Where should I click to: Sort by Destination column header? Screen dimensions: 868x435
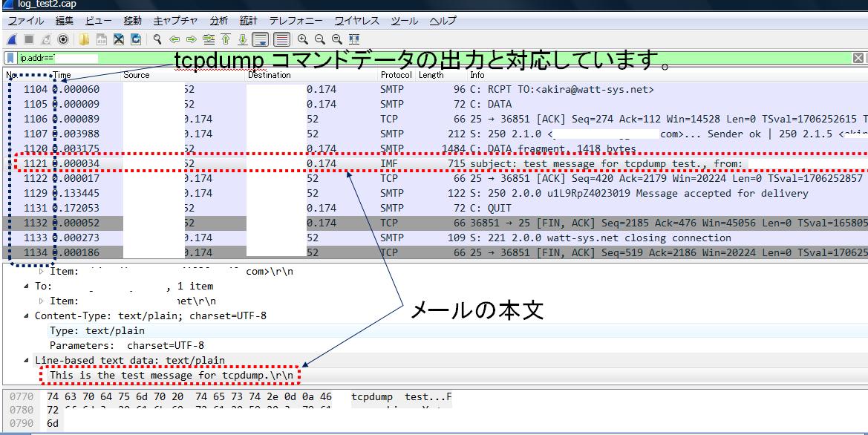click(312, 75)
